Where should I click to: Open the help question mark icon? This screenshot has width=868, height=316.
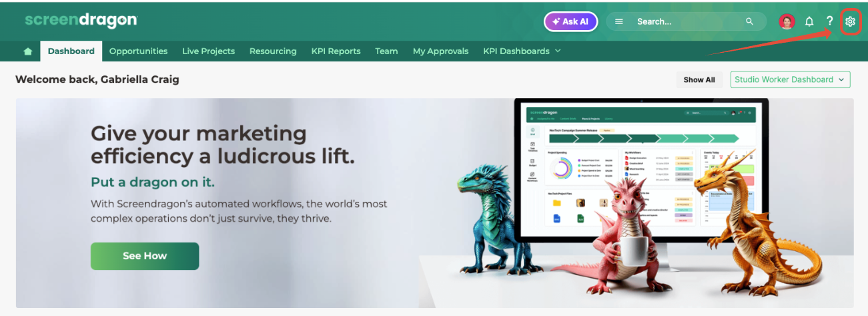click(829, 21)
